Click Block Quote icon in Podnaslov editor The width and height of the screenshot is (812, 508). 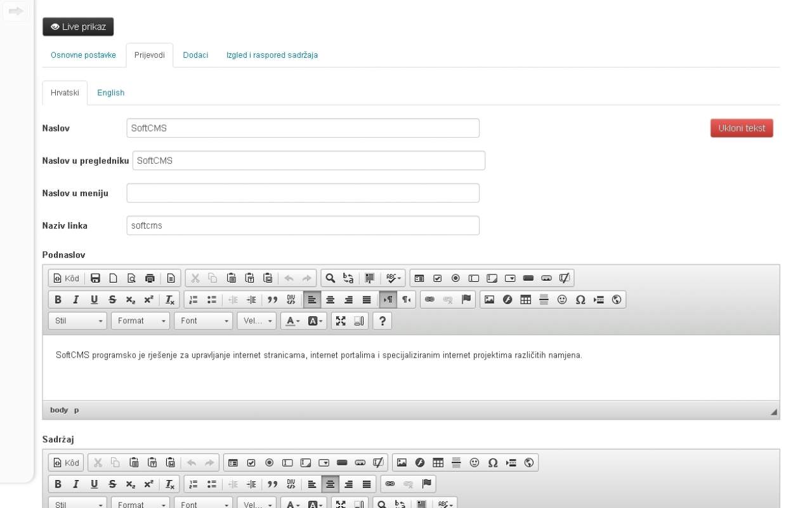[273, 300]
